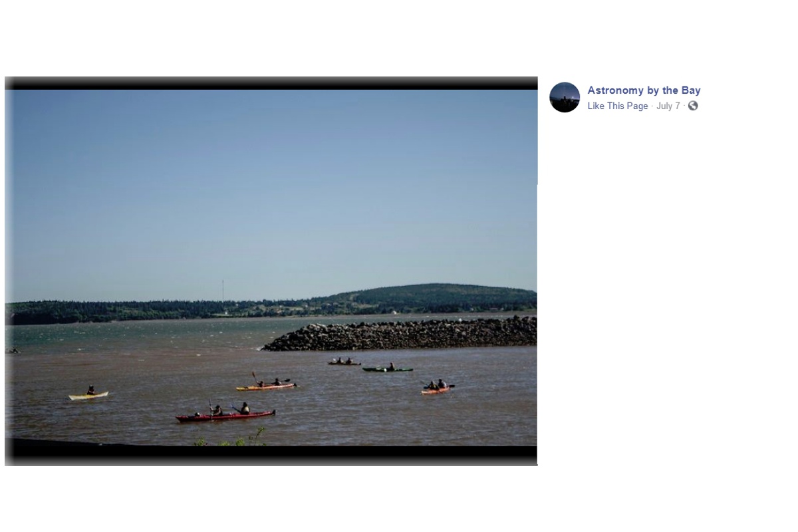798x532 pixels.
Task: Click the green plant at the photo's bottom edge
Action: click(x=233, y=440)
